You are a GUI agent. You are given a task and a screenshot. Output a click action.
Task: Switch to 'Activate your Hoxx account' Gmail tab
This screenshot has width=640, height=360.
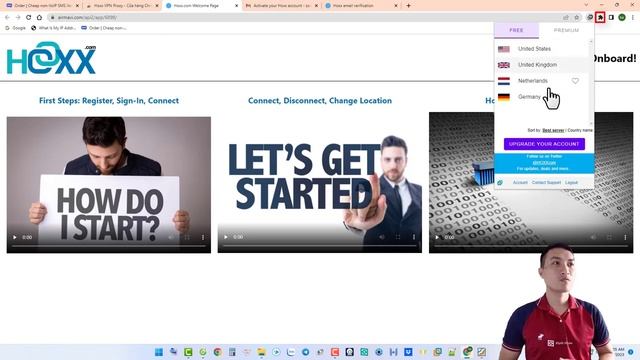click(282, 6)
